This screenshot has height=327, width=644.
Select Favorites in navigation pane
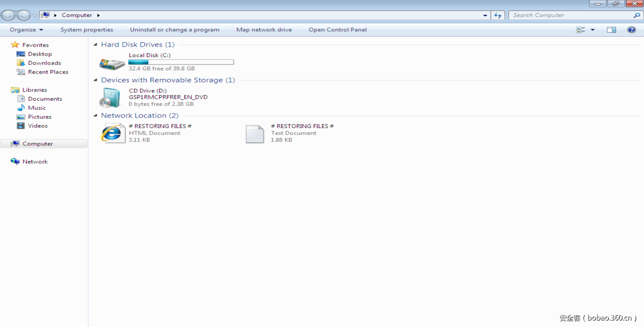pyautogui.click(x=35, y=45)
